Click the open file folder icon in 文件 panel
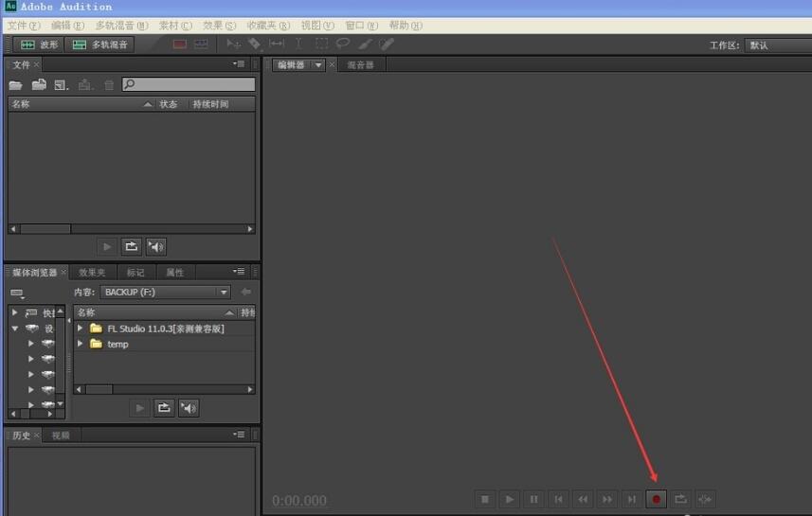This screenshot has width=812, height=516. pos(16,85)
